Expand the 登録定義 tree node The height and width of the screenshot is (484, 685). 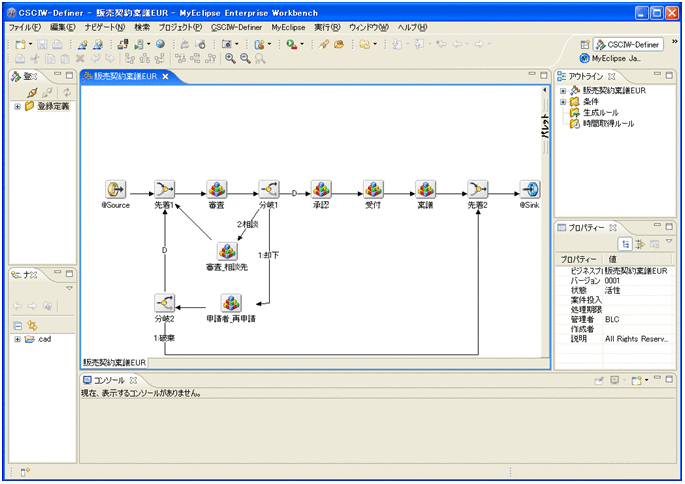click(x=18, y=106)
